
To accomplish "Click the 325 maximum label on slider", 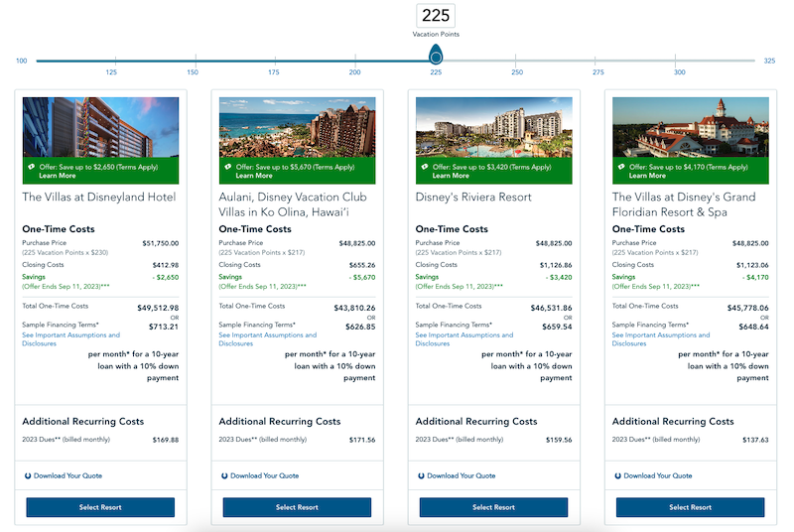I will 770,61.
